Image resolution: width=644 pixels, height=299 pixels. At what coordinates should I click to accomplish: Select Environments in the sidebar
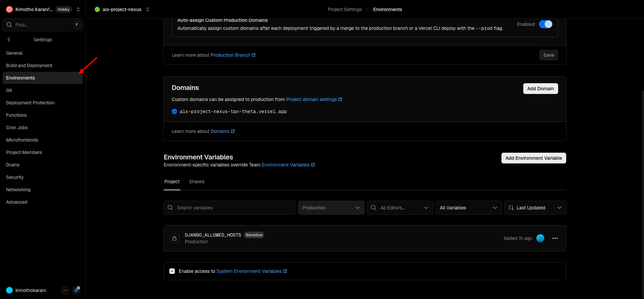tap(43, 78)
